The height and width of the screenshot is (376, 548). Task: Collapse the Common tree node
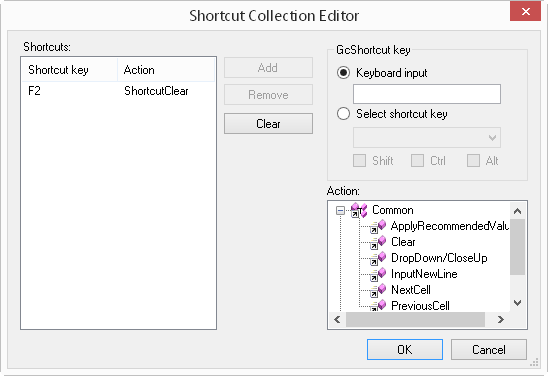[x=340, y=210]
